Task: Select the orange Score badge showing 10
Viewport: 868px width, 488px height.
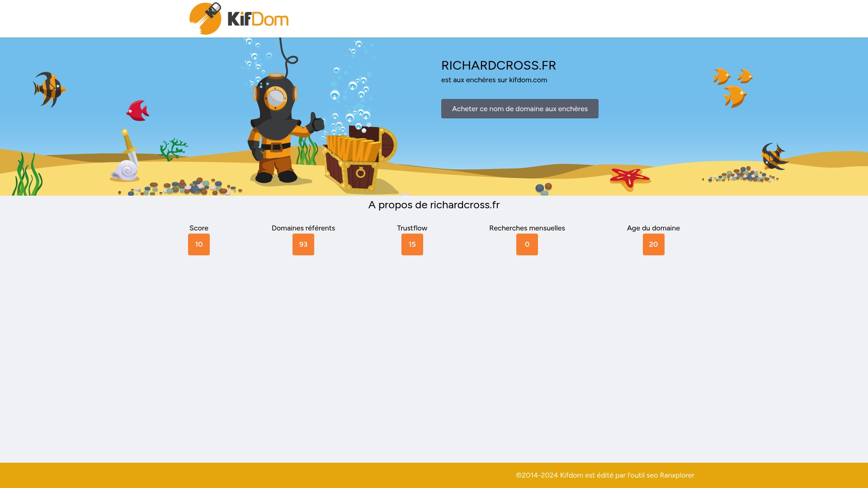Action: 198,244
